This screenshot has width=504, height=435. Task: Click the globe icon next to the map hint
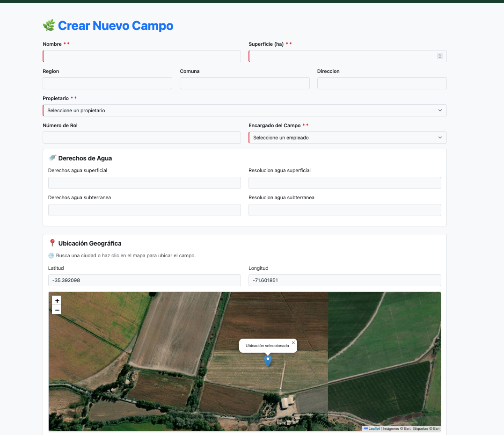[51, 255]
